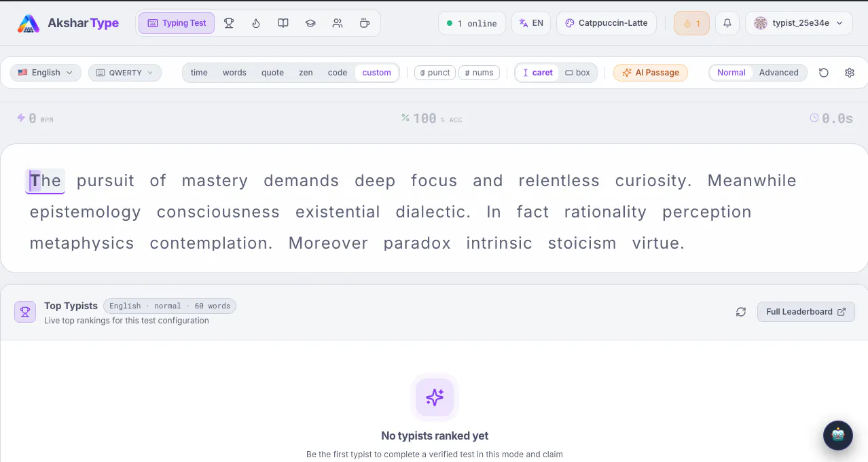
Task: Open the flame streak nav icon
Action: click(x=256, y=23)
